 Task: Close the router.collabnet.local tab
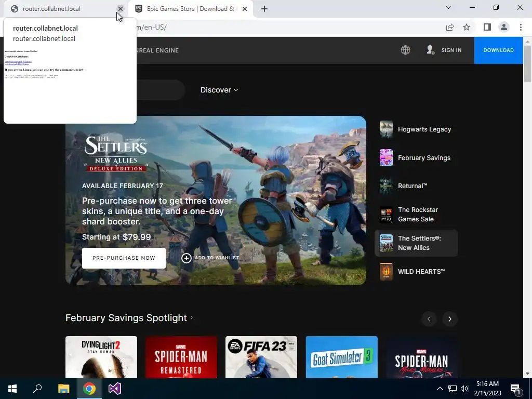(121, 9)
